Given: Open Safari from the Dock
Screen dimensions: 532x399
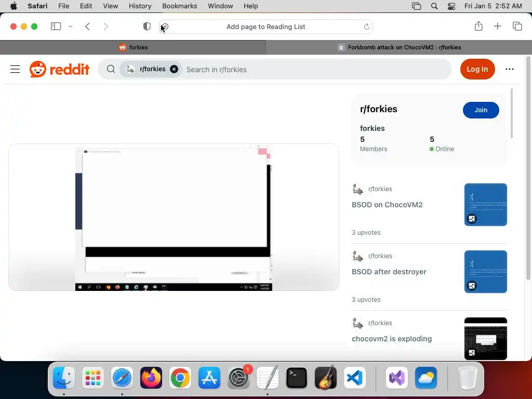Looking at the screenshot, I should pos(122,378).
